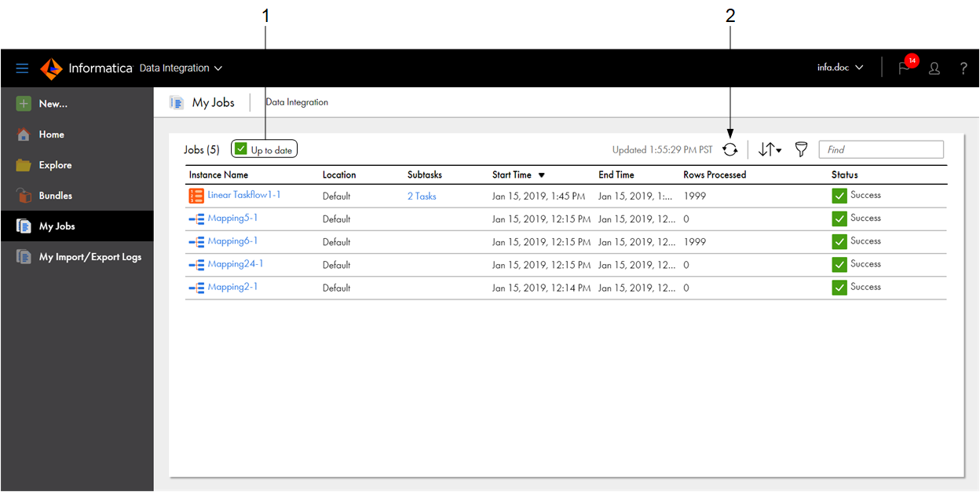Open the Data Integration service dropdown
The height and width of the screenshot is (492, 980).
click(x=181, y=68)
